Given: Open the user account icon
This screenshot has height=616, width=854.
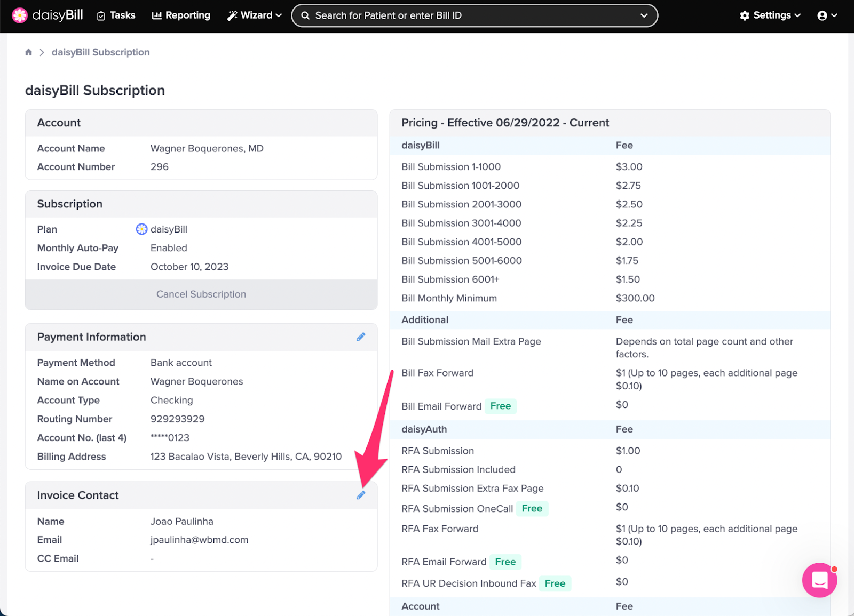Looking at the screenshot, I should 824,15.
